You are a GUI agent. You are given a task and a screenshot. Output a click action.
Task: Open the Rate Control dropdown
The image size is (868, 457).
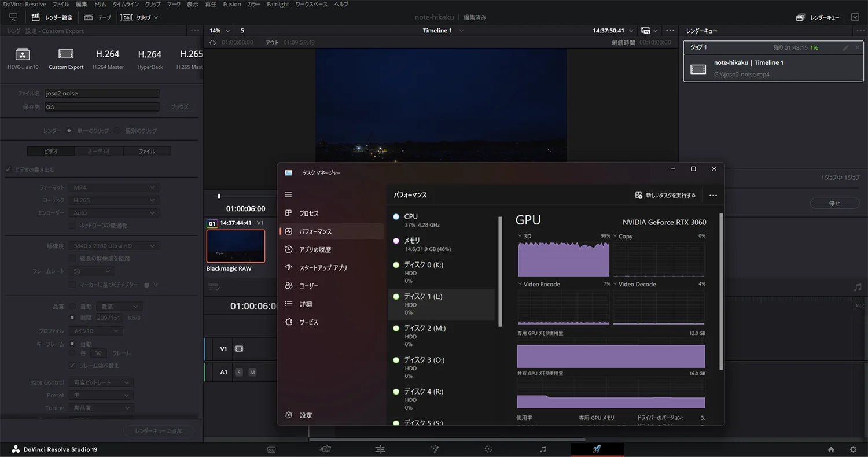point(101,382)
